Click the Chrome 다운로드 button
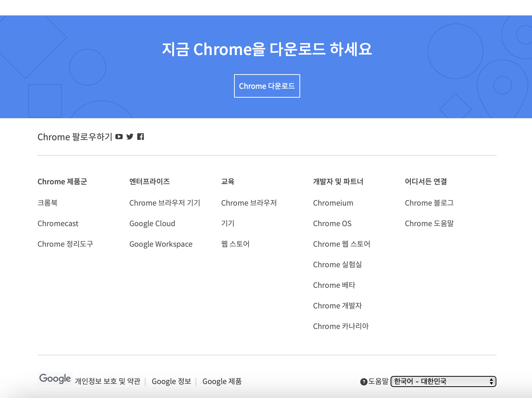532x398 pixels. 267,86
